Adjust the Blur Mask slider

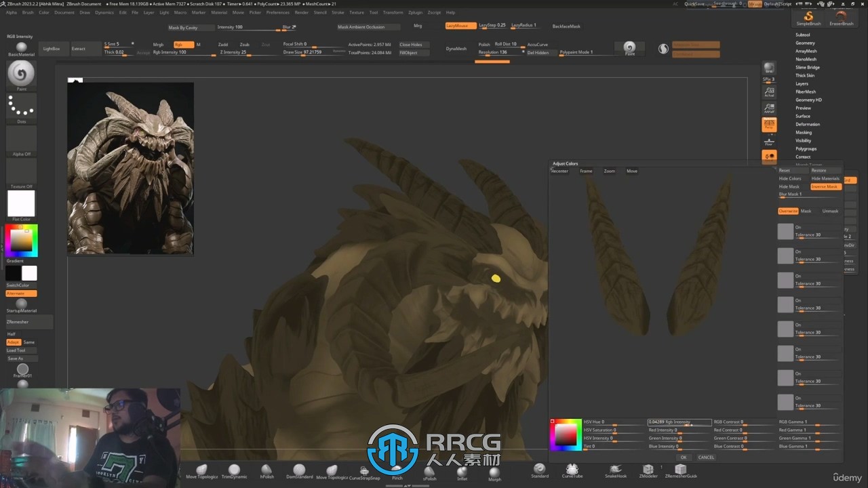(809, 195)
